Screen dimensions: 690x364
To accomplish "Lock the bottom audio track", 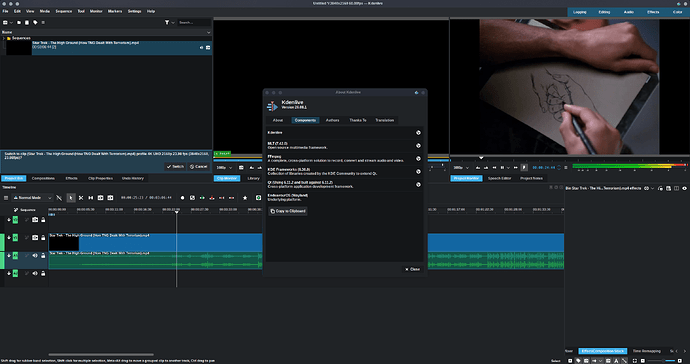I will pos(43,273).
